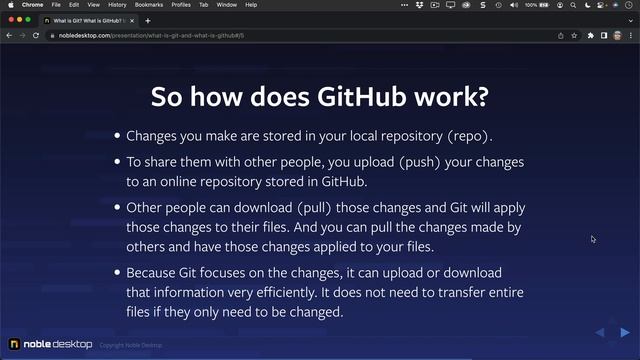
Task: Open the Help menu
Action: (x=251, y=5)
